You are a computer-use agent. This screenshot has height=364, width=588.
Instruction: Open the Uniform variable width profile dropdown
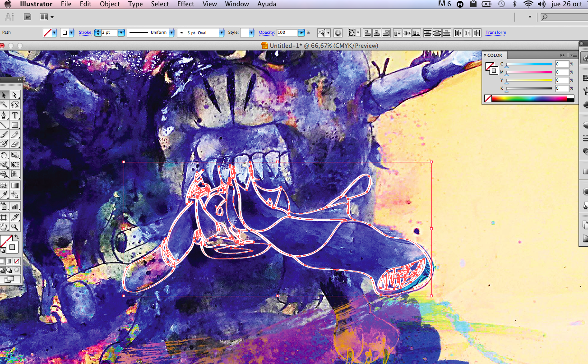(x=171, y=32)
